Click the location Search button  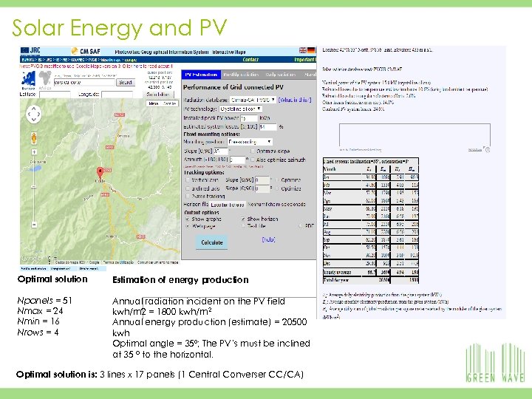point(126,83)
